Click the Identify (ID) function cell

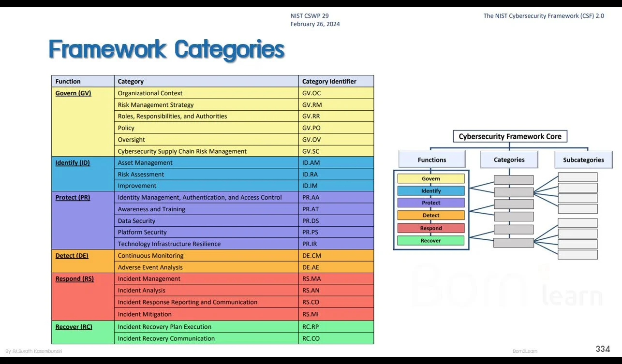coord(83,174)
